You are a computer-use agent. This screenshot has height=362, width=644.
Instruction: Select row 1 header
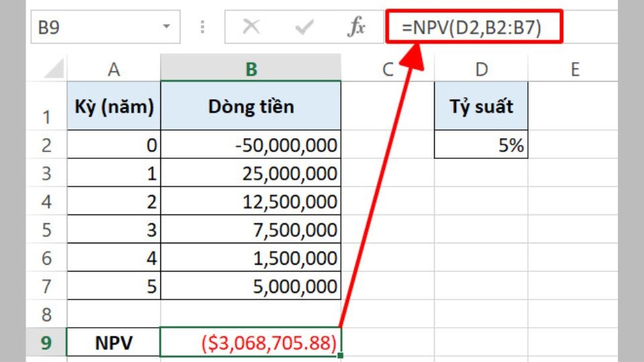46,106
